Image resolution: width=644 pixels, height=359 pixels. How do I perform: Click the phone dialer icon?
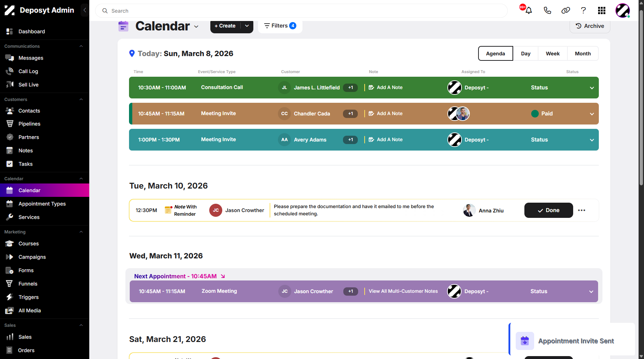[x=547, y=10]
